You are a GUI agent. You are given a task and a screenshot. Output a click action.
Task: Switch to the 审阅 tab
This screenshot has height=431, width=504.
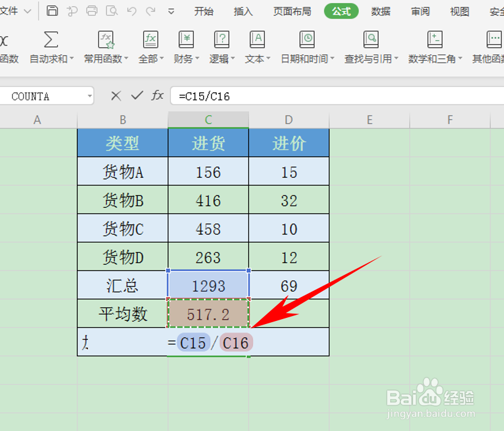tap(420, 12)
